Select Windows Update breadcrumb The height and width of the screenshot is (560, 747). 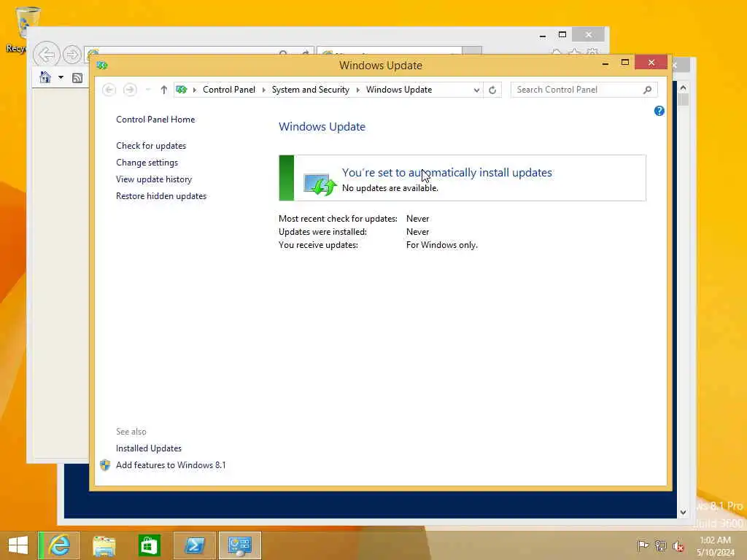pos(399,90)
